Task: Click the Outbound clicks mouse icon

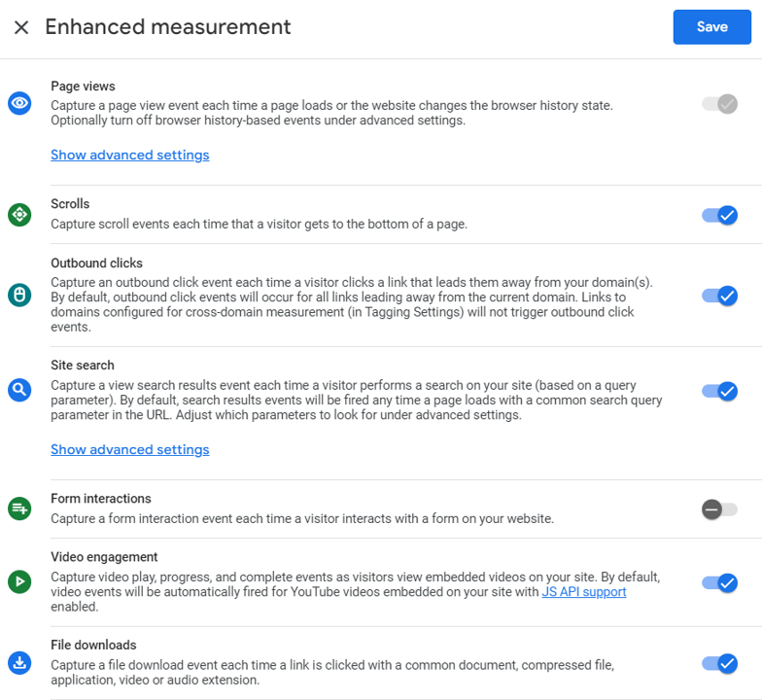Action: point(19,296)
